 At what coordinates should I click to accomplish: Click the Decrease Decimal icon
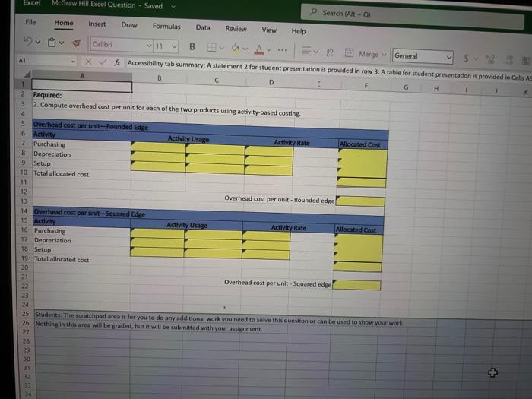tap(510, 60)
